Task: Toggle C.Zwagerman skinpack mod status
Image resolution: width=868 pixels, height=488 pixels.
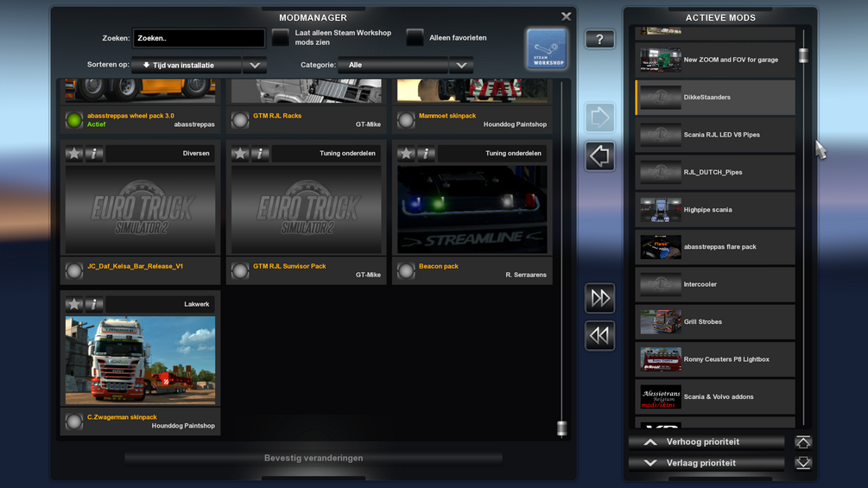Action: click(x=74, y=421)
